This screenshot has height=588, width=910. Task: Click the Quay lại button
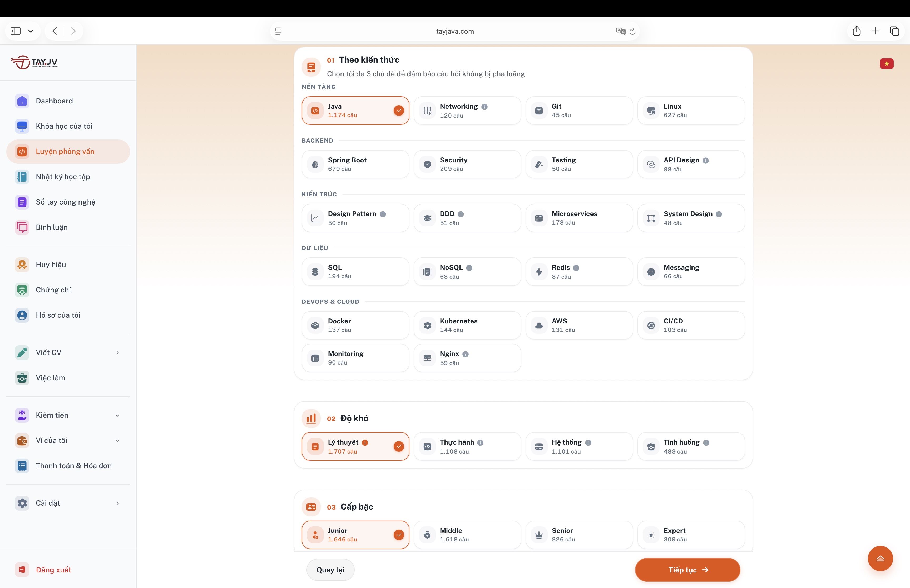(x=330, y=570)
